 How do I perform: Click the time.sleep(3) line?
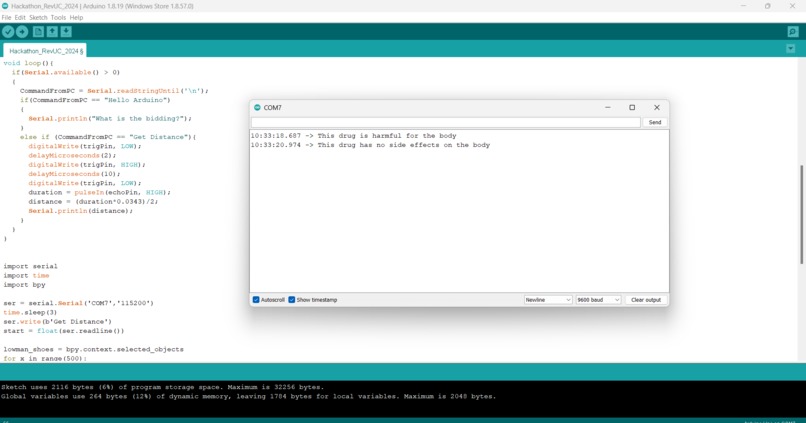30,312
